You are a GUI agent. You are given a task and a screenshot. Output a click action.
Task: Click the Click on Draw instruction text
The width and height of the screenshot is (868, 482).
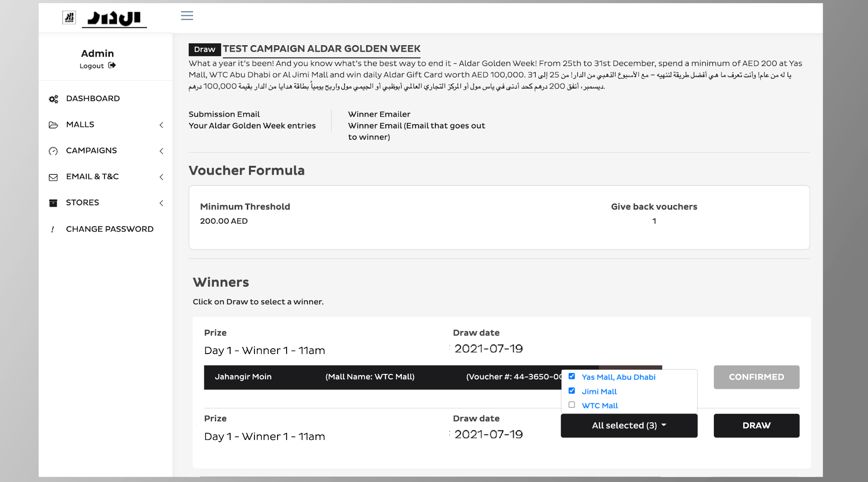258,302
